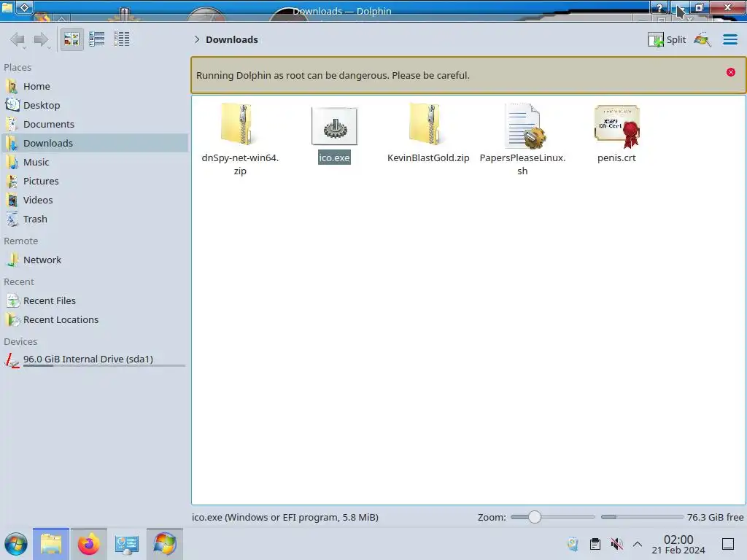This screenshot has width=747, height=560.
Task: Switch to Details view mode
Action: (122, 39)
